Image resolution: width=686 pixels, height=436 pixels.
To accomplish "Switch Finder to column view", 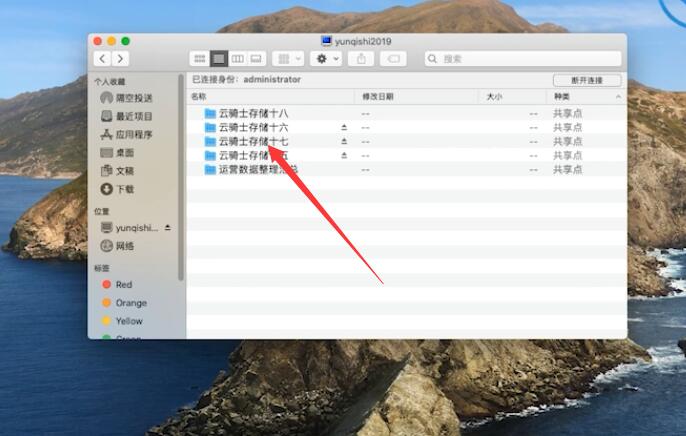I will tap(238, 59).
